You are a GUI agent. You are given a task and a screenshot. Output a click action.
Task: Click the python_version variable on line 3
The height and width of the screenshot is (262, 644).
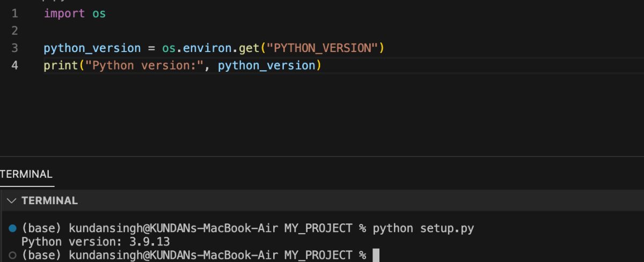point(92,48)
